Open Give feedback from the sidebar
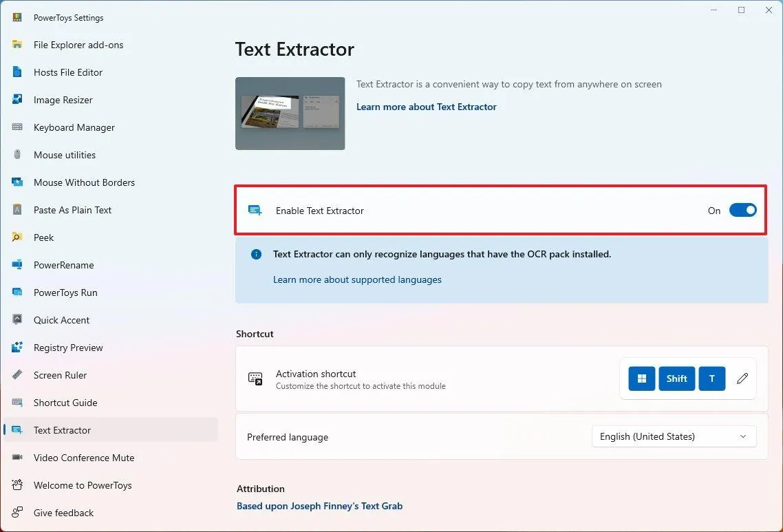783x532 pixels. point(63,513)
